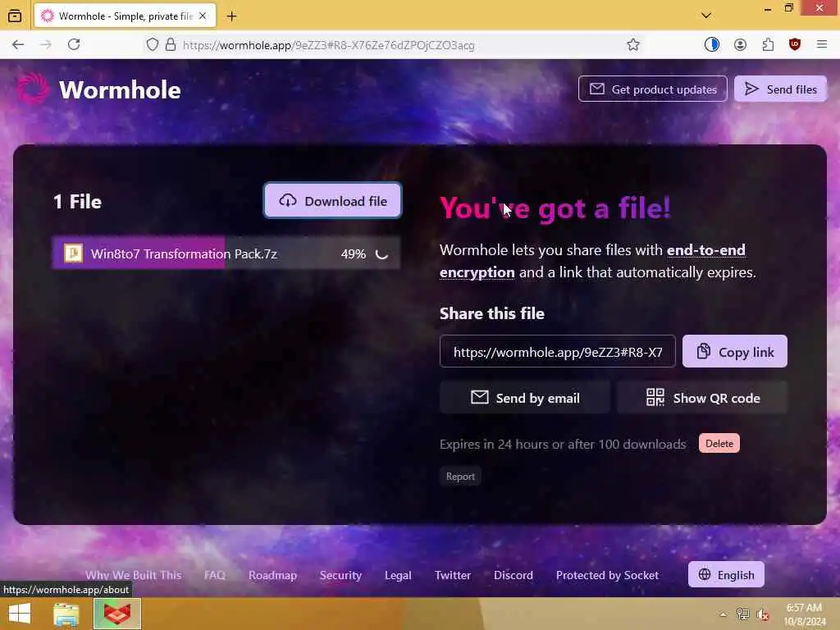Click the browser address bar URL
840x630 pixels.
[328, 45]
